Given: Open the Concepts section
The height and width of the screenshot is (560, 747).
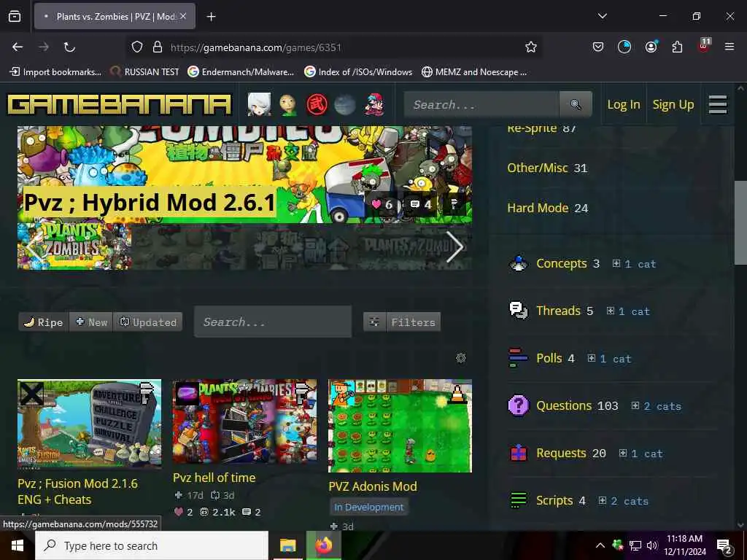Looking at the screenshot, I should pyautogui.click(x=561, y=263).
